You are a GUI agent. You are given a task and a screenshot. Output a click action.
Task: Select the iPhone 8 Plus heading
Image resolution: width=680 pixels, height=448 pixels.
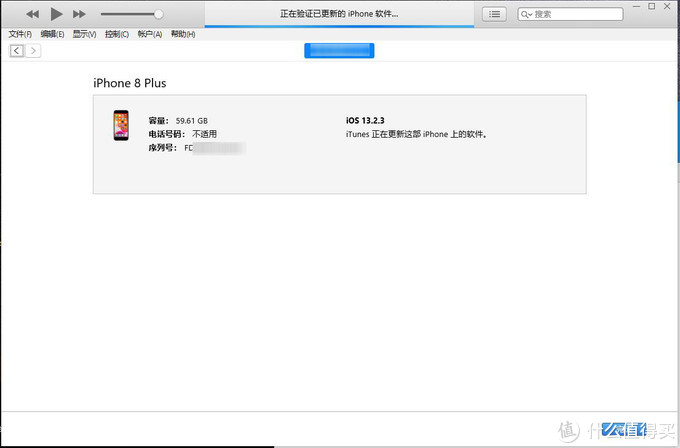tap(130, 83)
